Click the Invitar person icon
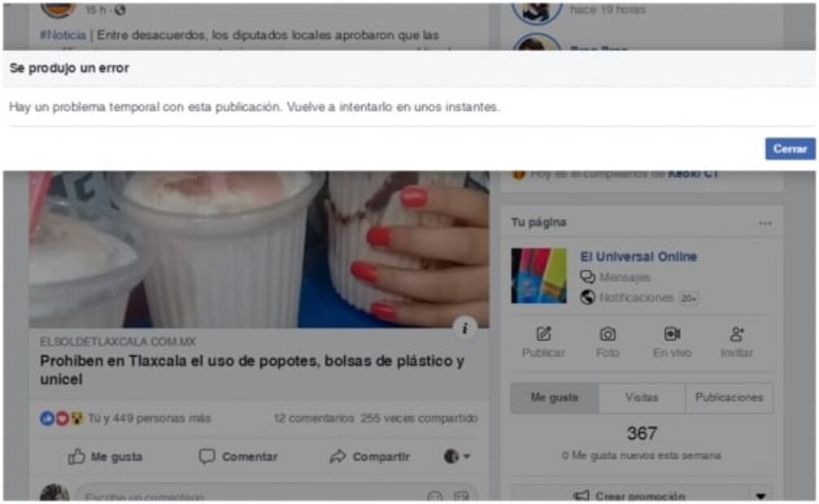819x504 pixels. (737, 334)
